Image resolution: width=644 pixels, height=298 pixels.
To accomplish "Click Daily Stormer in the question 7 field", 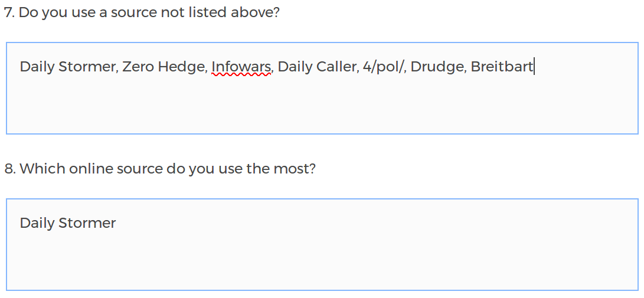I will coord(67,67).
